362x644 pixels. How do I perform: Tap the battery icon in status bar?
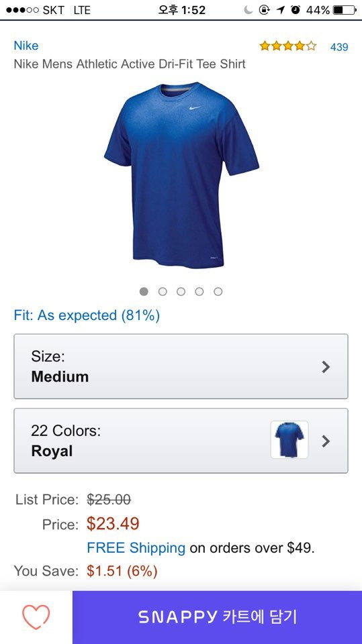(x=345, y=10)
